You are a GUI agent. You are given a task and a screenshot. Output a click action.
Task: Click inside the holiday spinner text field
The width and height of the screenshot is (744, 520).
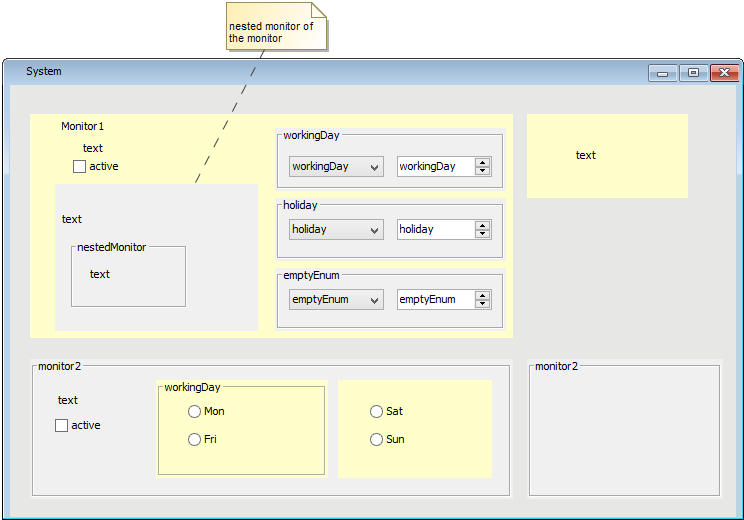pyautogui.click(x=435, y=230)
